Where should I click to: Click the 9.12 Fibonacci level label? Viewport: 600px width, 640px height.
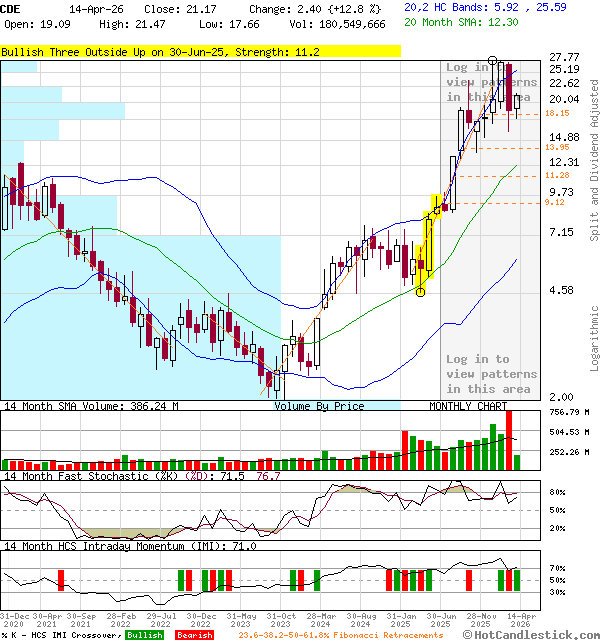pos(554,203)
